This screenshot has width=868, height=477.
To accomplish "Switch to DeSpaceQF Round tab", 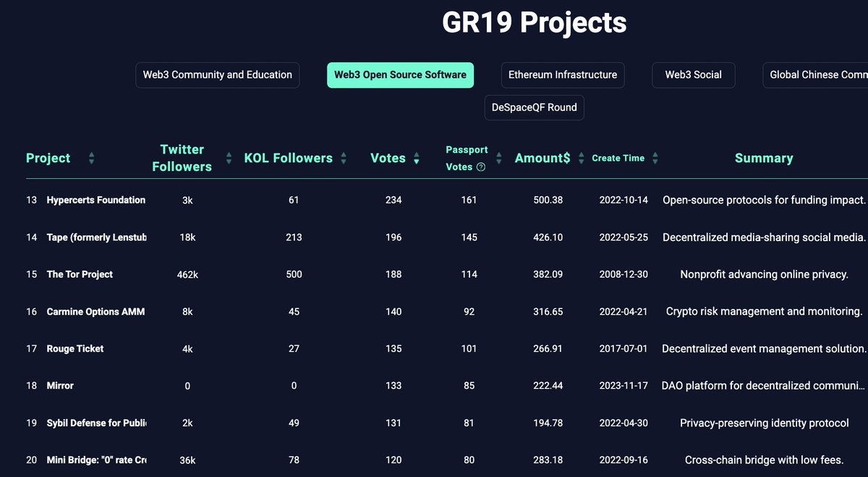I will point(535,107).
